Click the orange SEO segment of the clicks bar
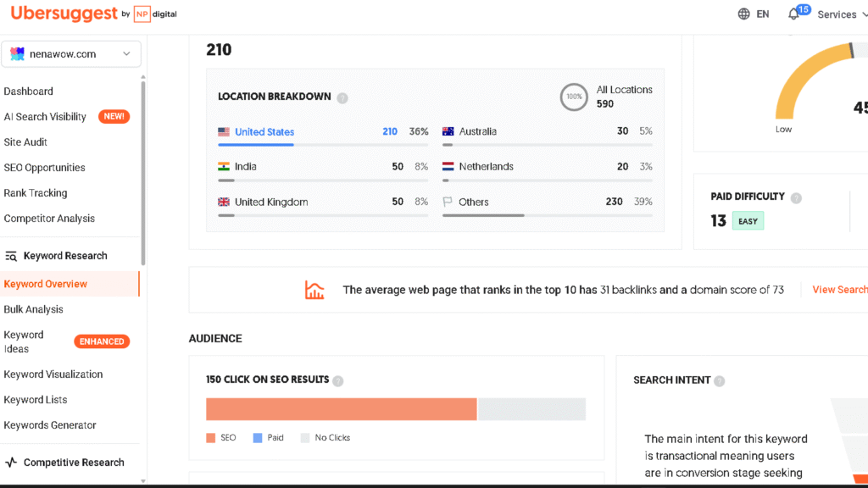The height and width of the screenshot is (488, 868). (342, 408)
